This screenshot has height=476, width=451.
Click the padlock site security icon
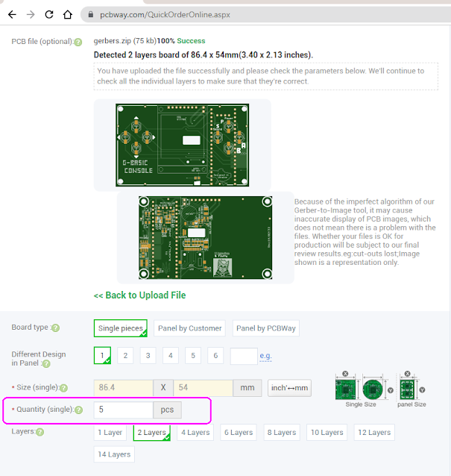90,15
